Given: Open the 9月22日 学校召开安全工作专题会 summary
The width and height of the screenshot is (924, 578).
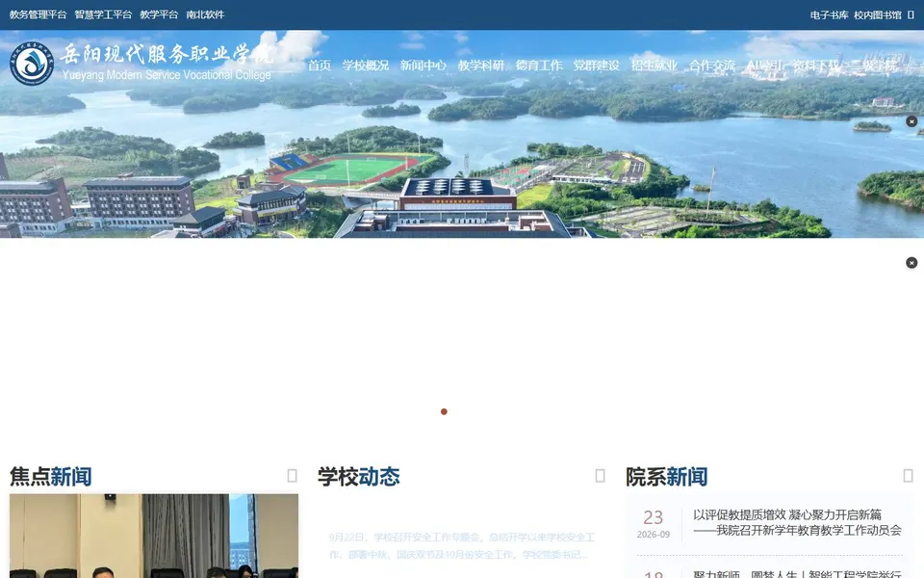Looking at the screenshot, I should click(x=462, y=545).
